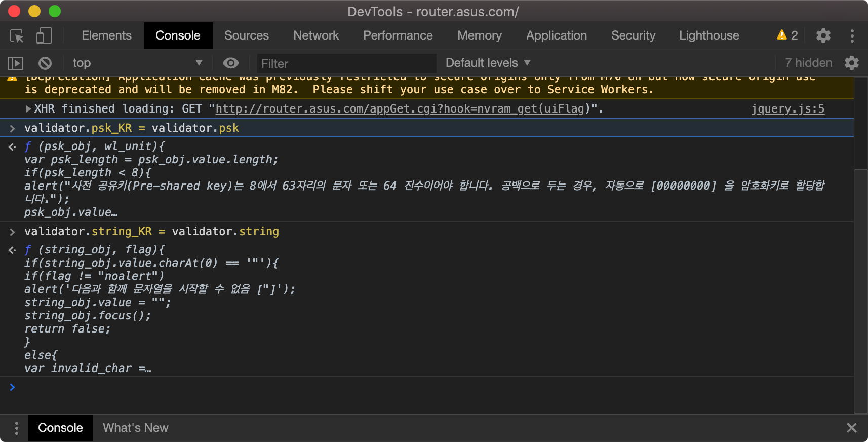Viewport: 868px width, 442px height.
Task: Open the What's New drawer tab
Action: coord(136,428)
